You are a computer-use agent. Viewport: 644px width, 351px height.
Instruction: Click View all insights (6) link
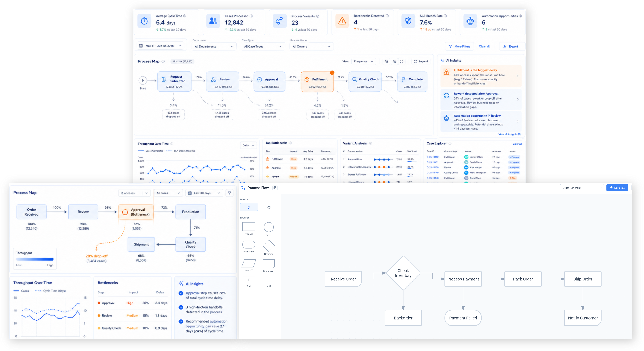click(x=510, y=134)
